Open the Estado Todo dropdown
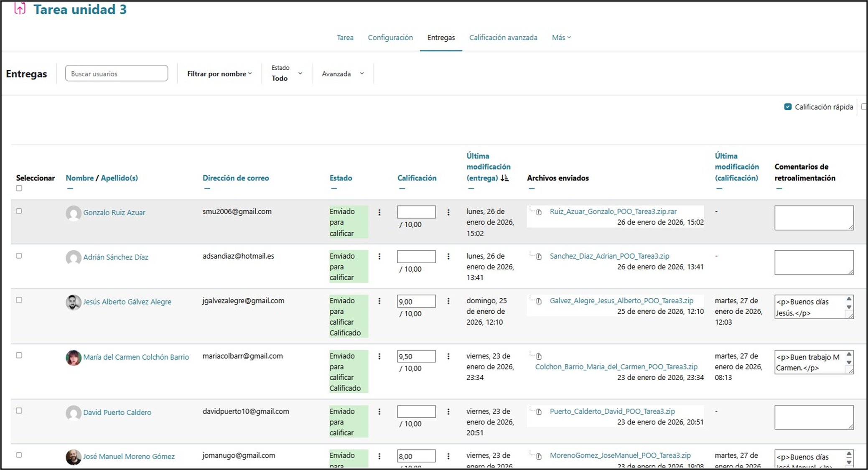The height and width of the screenshot is (470, 868). tap(287, 74)
